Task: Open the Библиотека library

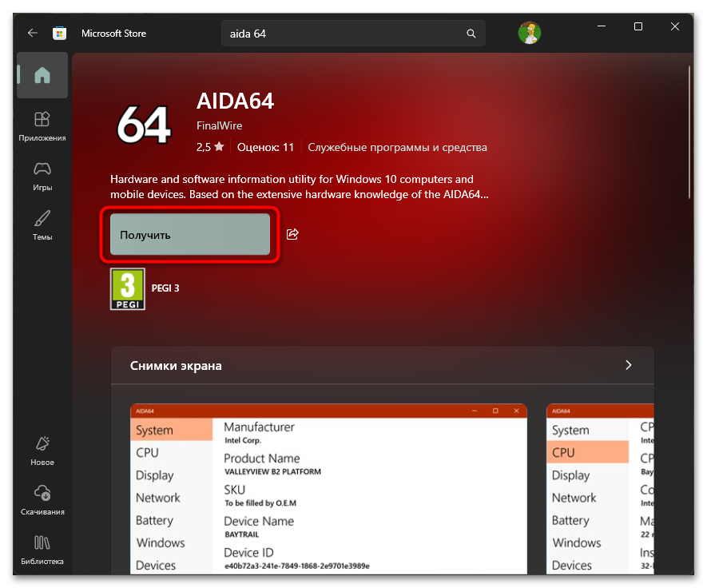Action: pos(42,550)
